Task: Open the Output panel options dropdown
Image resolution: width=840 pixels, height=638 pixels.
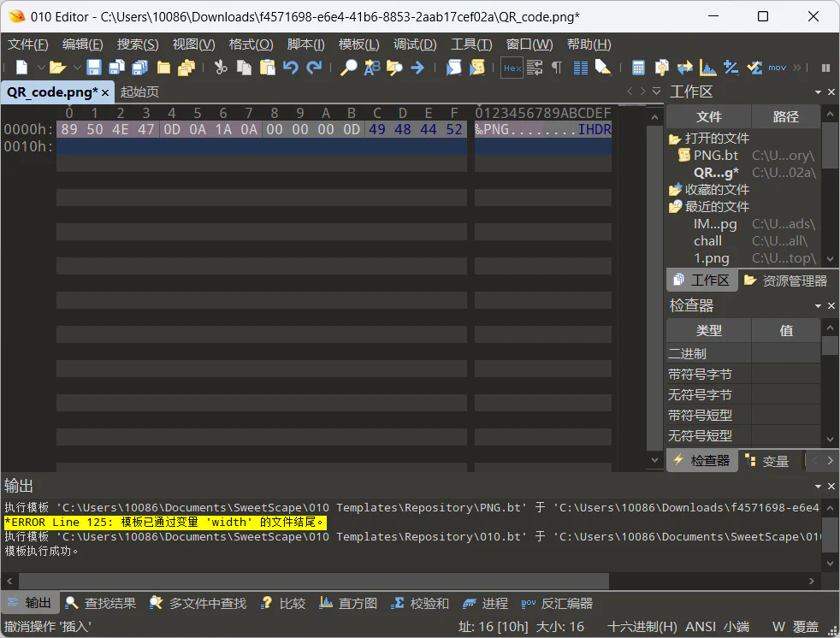Action: (818, 486)
